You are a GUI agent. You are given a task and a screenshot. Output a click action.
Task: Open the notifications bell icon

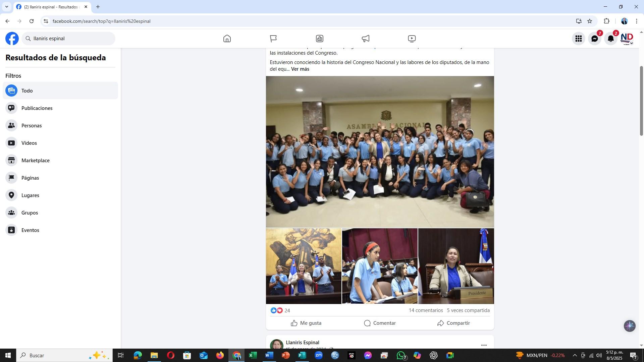point(611,39)
